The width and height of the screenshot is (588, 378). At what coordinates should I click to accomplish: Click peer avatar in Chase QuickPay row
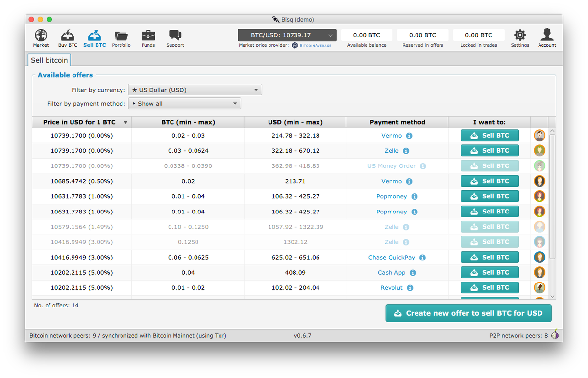pyautogui.click(x=539, y=257)
